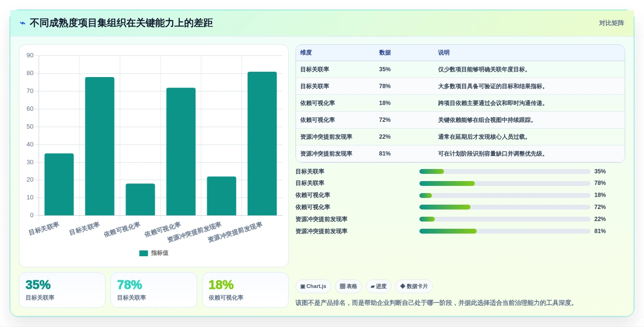Click the progress bar labeled 18%
644x327 pixels.
tap(505, 196)
